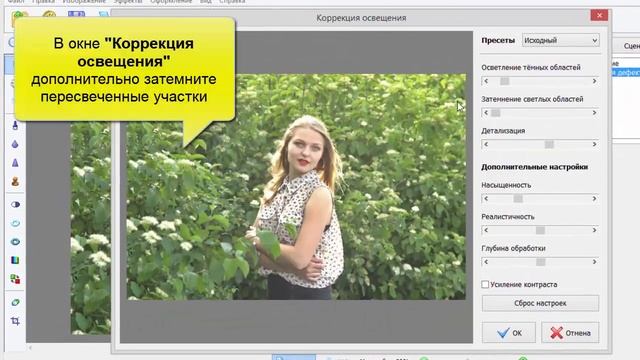Viewport: 640px width, 360px height.
Task: Decrease Реалистичность with left arrow
Action: coord(486,230)
